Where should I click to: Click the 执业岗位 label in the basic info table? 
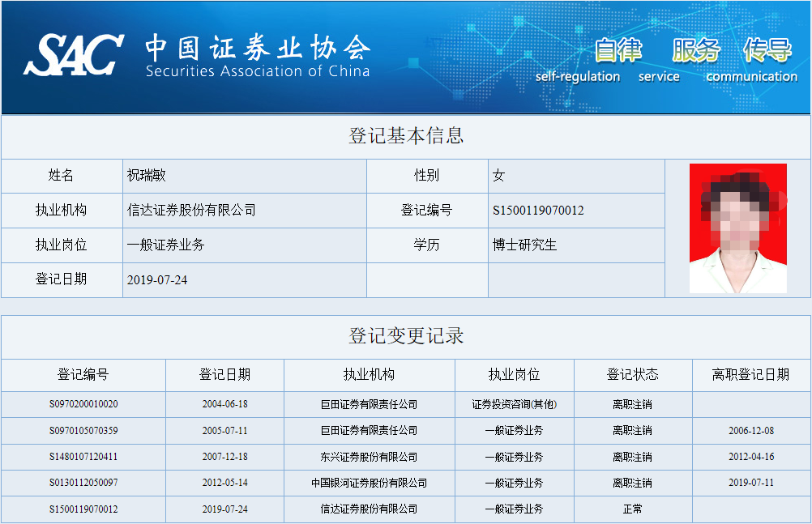tap(61, 245)
